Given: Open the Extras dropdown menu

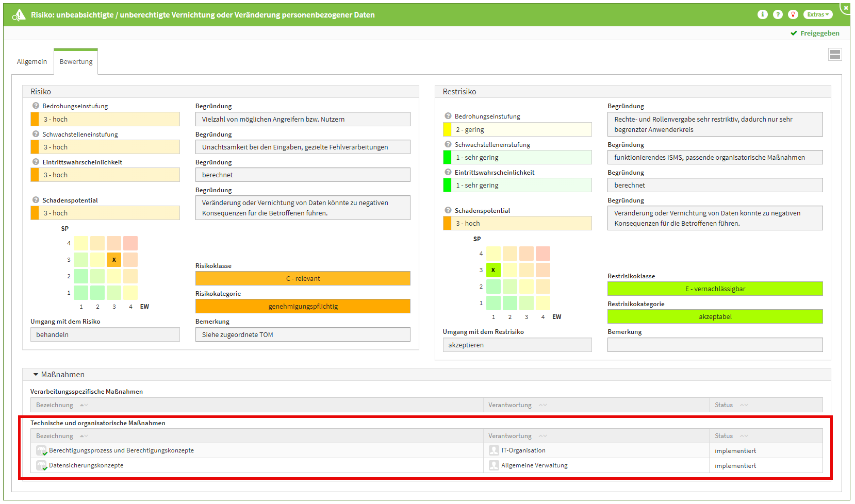Looking at the screenshot, I should [818, 14].
